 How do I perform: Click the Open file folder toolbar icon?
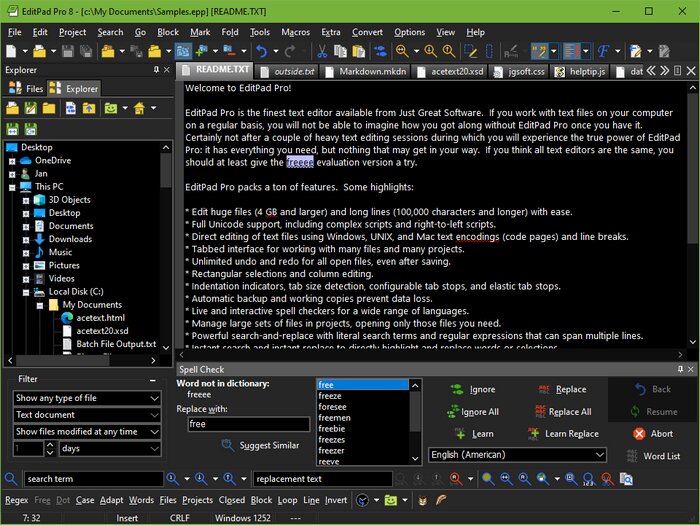[x=39, y=51]
